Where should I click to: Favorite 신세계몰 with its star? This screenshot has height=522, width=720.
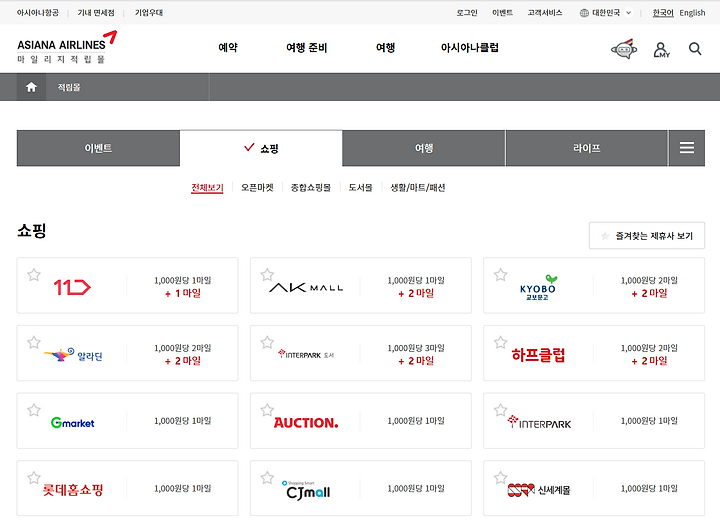pyautogui.click(x=500, y=478)
